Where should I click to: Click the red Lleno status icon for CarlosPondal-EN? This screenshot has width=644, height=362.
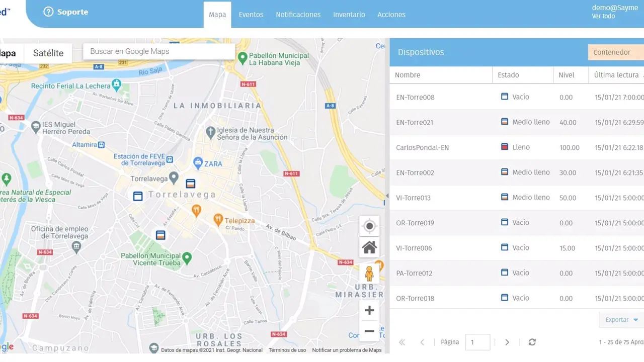tap(504, 146)
